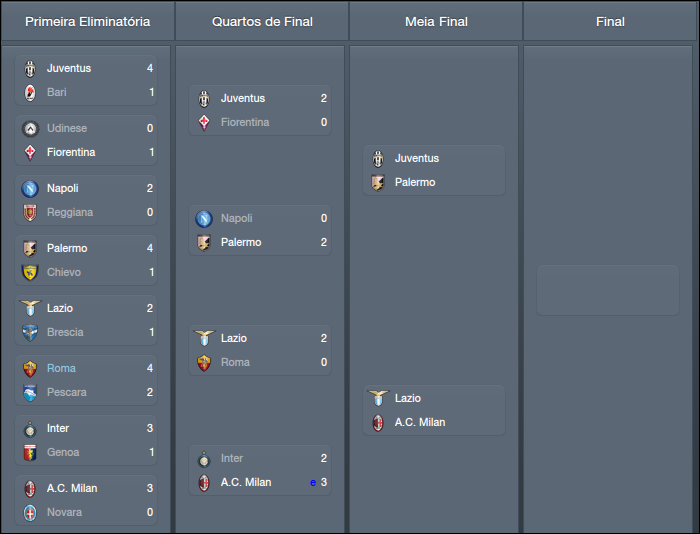Open the Meia Final column header
Image resolution: width=700 pixels, height=534 pixels.
(x=436, y=21)
